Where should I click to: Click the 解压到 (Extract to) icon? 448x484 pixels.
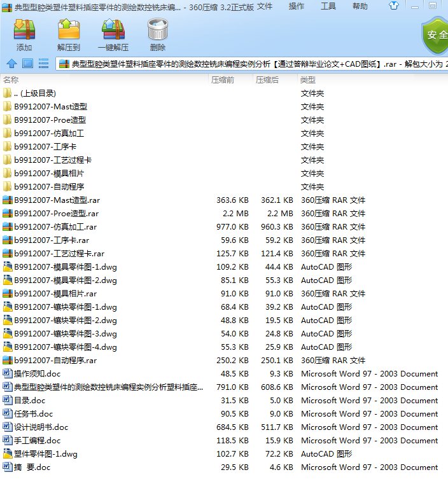click(x=69, y=29)
